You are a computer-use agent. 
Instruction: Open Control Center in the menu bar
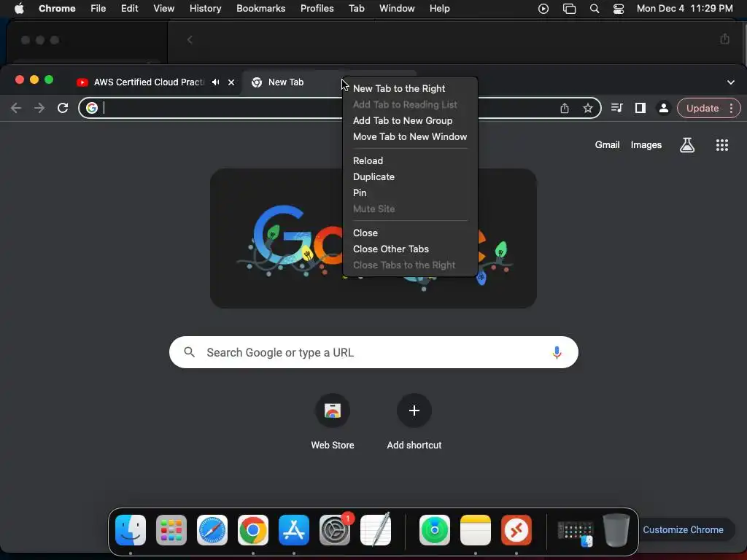[619, 9]
